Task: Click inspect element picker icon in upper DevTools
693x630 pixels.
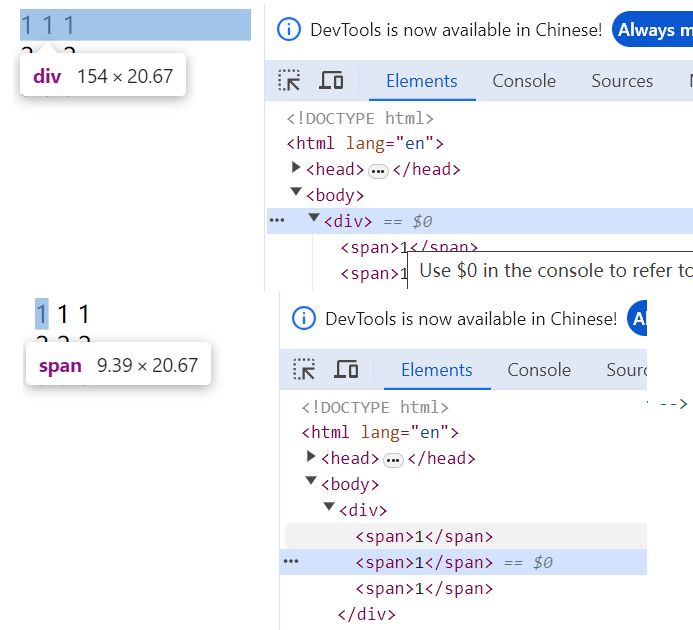Action: coord(289,81)
